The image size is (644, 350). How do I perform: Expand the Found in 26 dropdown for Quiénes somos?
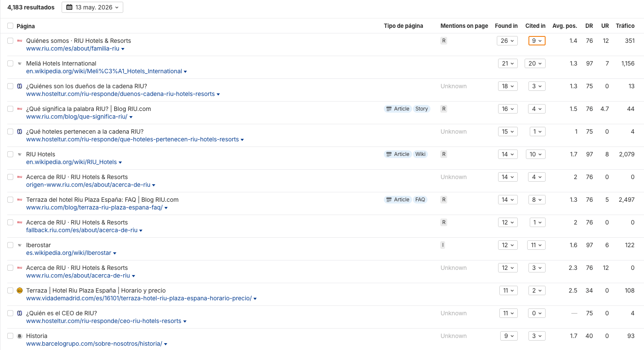click(x=507, y=41)
